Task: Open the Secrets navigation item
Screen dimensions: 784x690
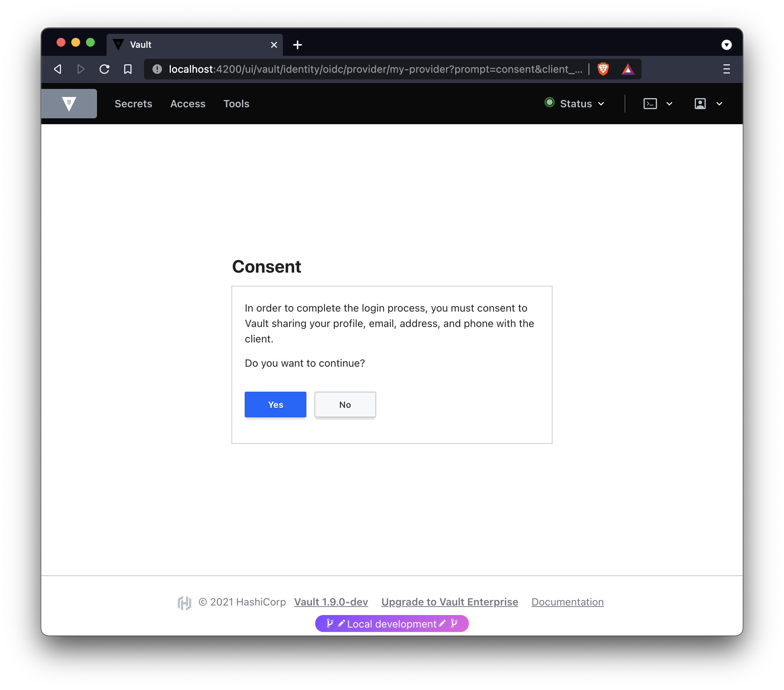Action: 133,104
